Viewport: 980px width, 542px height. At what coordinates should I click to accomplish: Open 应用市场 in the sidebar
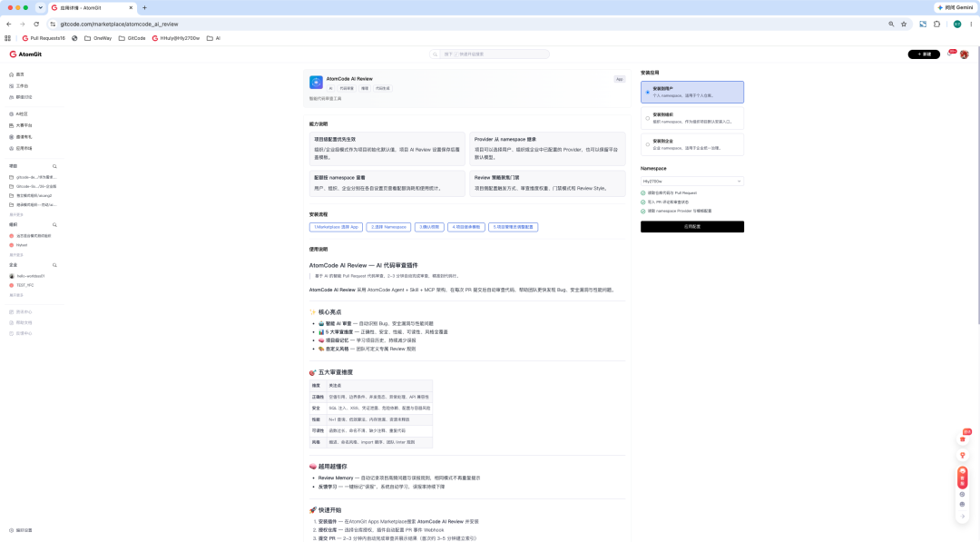[x=23, y=148]
